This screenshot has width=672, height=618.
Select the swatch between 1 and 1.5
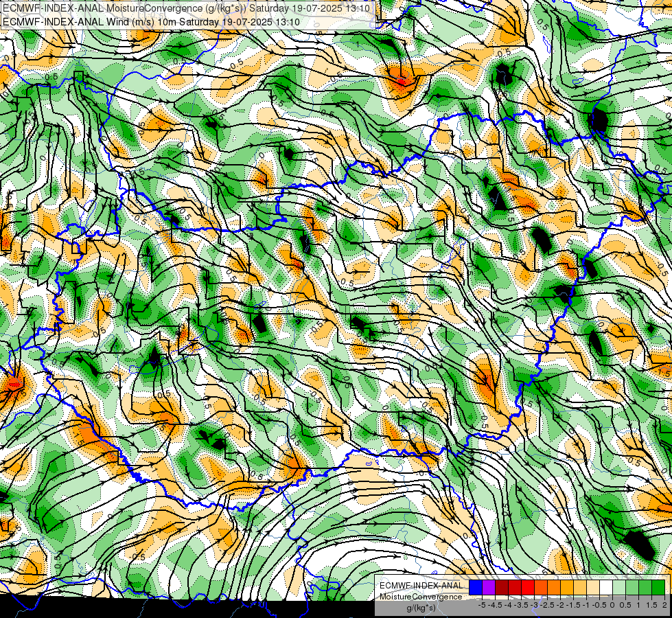[645, 587]
